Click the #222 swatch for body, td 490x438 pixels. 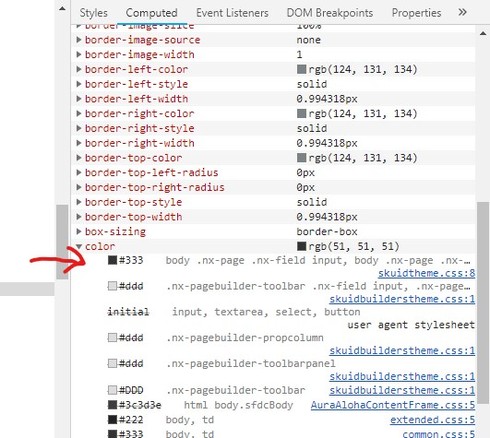pyautogui.click(x=112, y=419)
